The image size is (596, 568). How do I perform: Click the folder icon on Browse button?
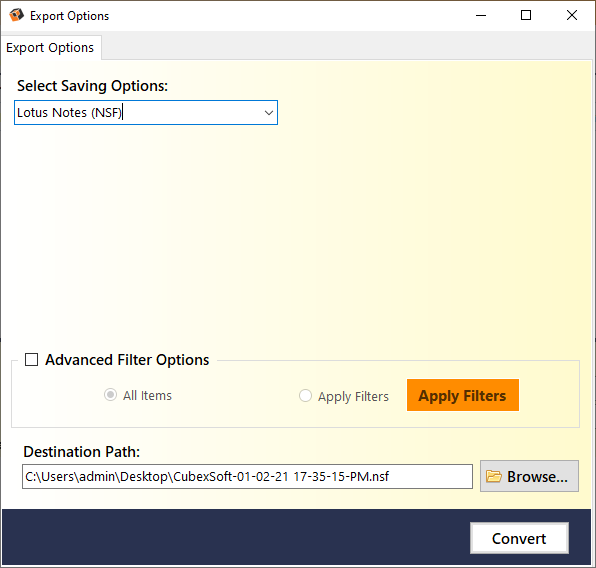click(493, 476)
